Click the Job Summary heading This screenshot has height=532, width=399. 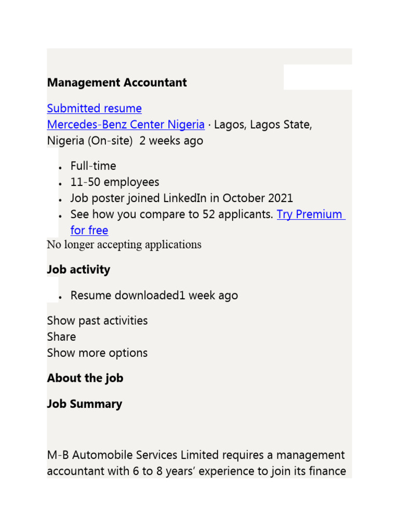(x=85, y=404)
